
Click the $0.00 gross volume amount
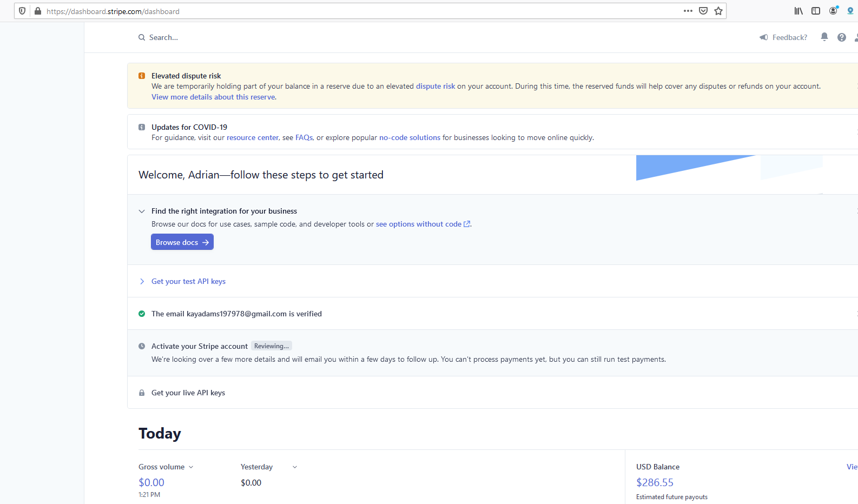click(x=151, y=482)
